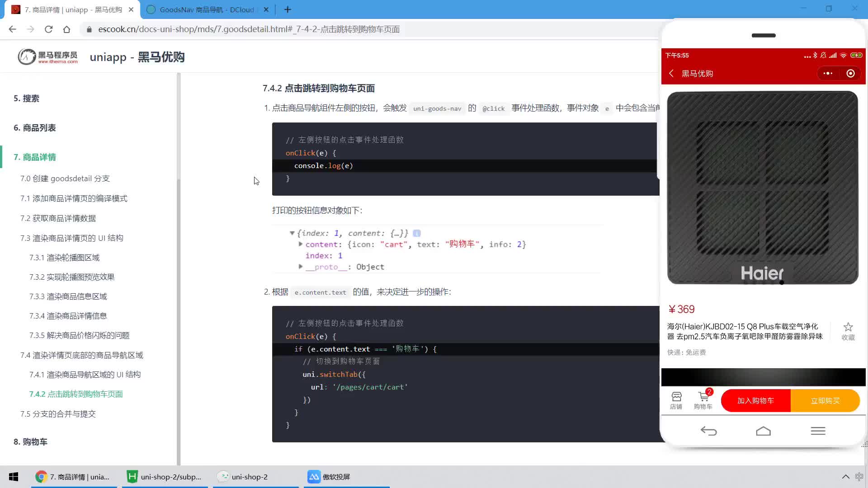Tap the 收藏 star icon
Image resolution: width=868 pixels, height=488 pixels.
click(848, 327)
